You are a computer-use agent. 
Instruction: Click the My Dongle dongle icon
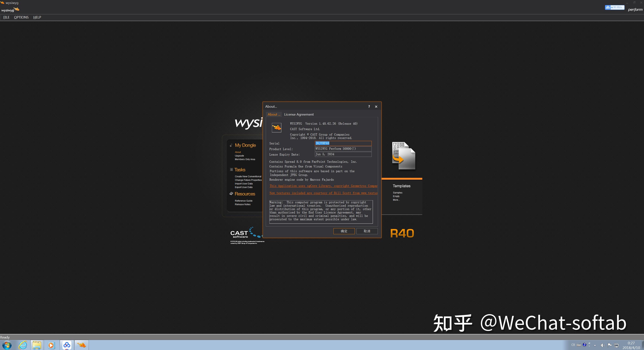[231, 145]
